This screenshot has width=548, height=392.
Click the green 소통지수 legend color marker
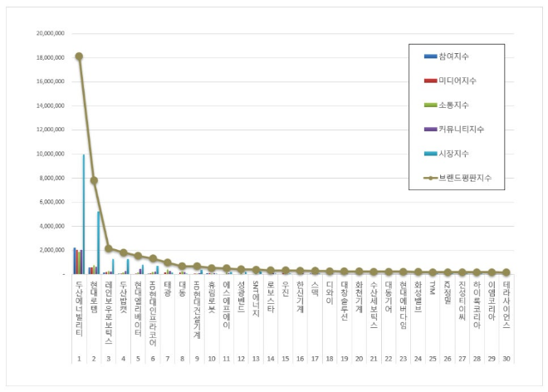click(430, 105)
